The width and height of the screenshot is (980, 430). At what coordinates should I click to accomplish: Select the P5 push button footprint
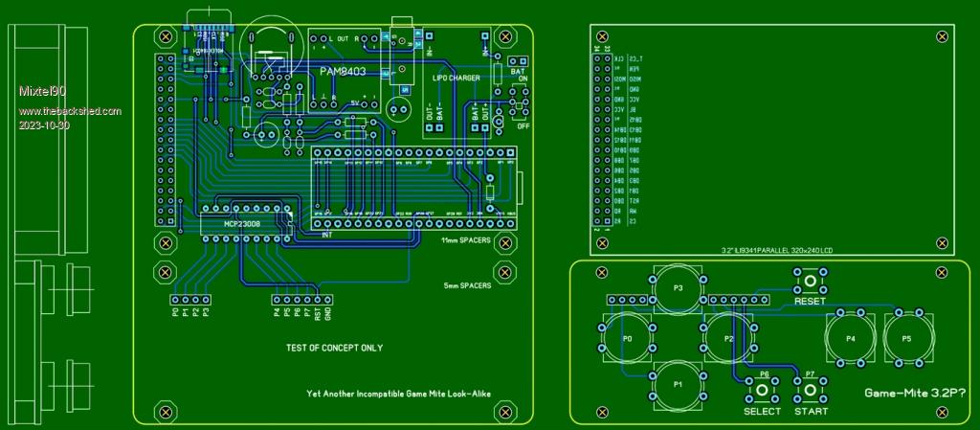[x=906, y=338]
